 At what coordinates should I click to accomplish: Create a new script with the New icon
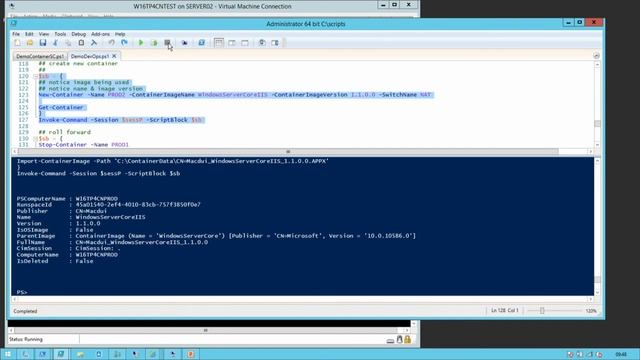click(17, 43)
